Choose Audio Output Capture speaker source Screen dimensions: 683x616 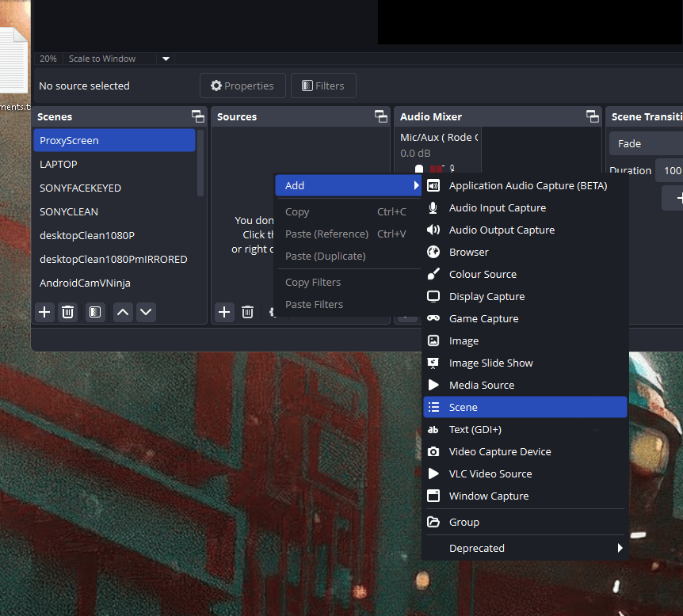point(525,230)
